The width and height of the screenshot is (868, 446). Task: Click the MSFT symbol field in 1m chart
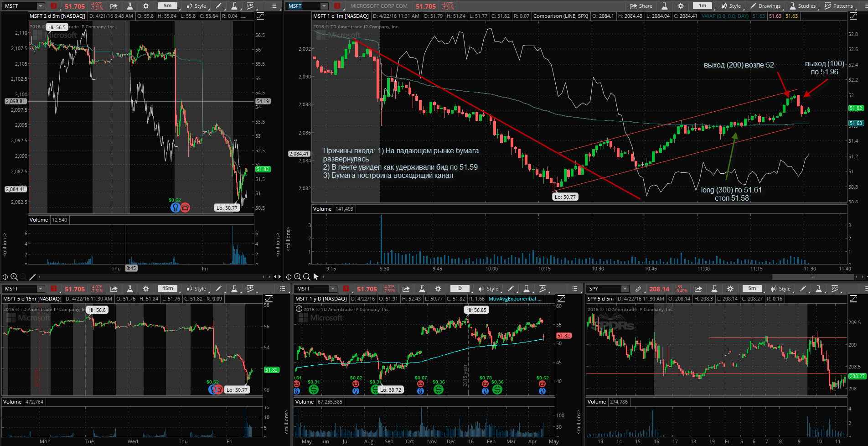click(x=304, y=6)
